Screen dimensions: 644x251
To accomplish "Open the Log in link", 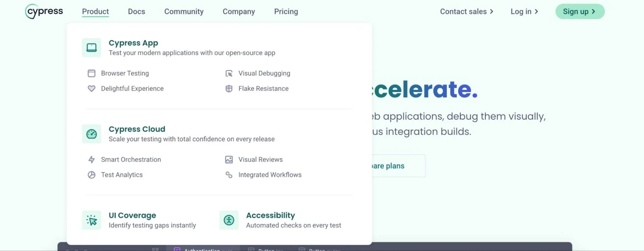I will tap(524, 12).
